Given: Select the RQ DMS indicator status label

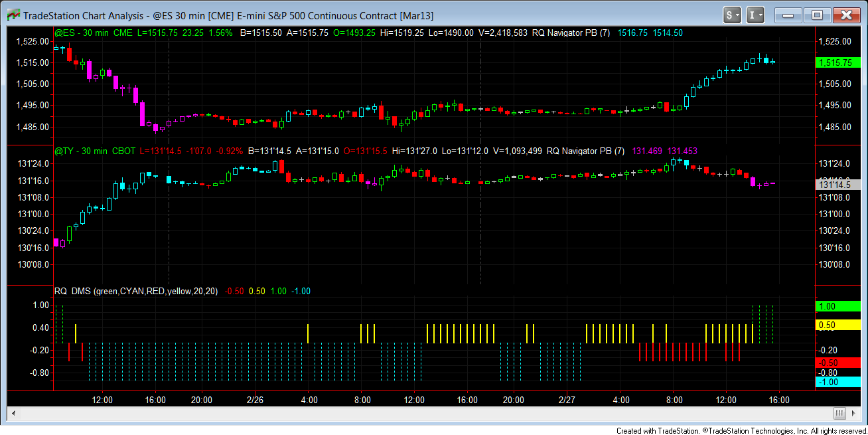Looking at the screenshot, I should point(136,291).
